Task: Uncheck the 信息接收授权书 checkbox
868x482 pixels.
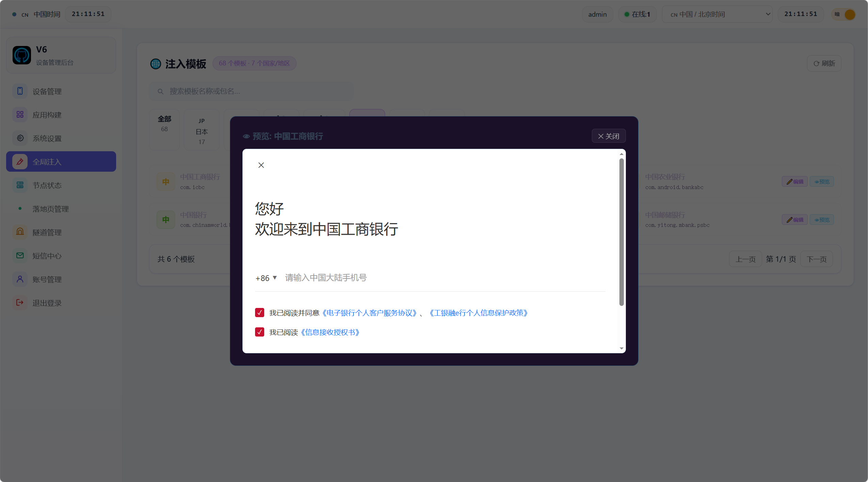Action: coord(259,332)
